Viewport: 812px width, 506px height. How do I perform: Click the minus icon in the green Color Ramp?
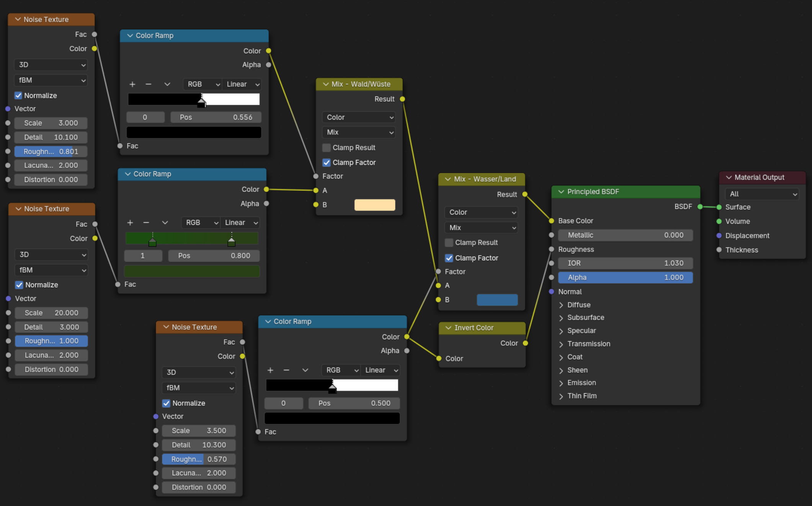coord(146,223)
